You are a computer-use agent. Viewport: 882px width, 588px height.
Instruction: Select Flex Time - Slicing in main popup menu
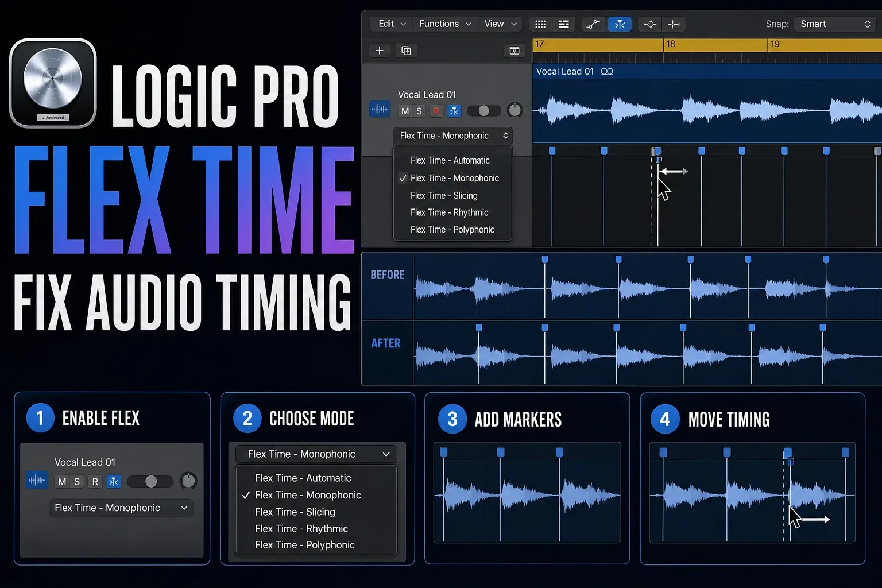(x=444, y=195)
